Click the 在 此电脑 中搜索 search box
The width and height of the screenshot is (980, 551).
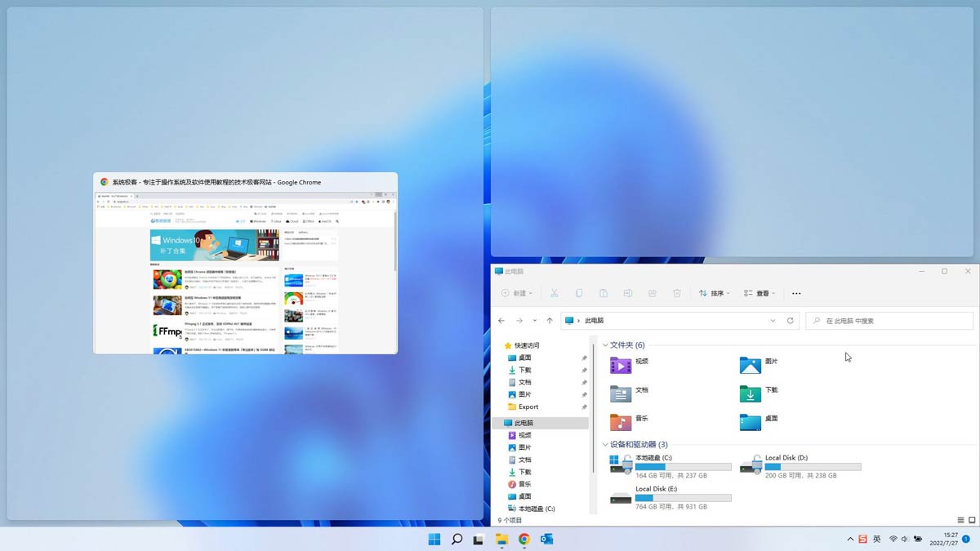coord(889,321)
